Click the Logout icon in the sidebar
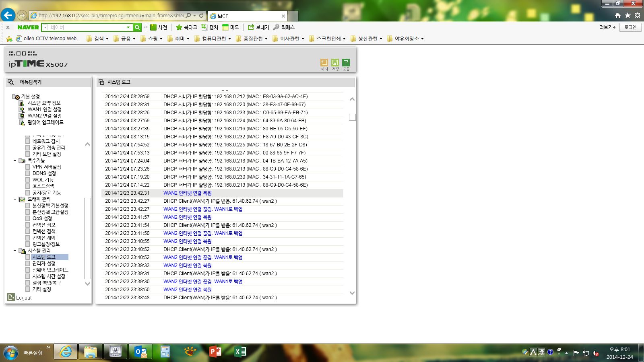 [11, 297]
